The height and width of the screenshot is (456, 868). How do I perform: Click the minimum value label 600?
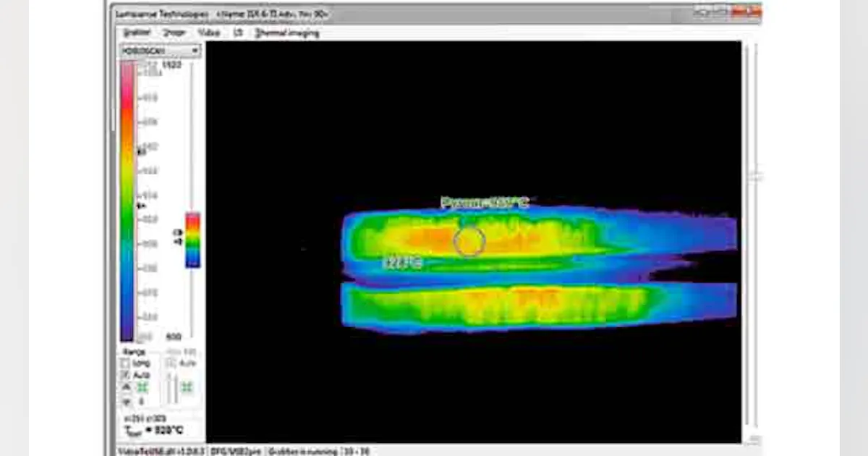pyautogui.click(x=174, y=337)
